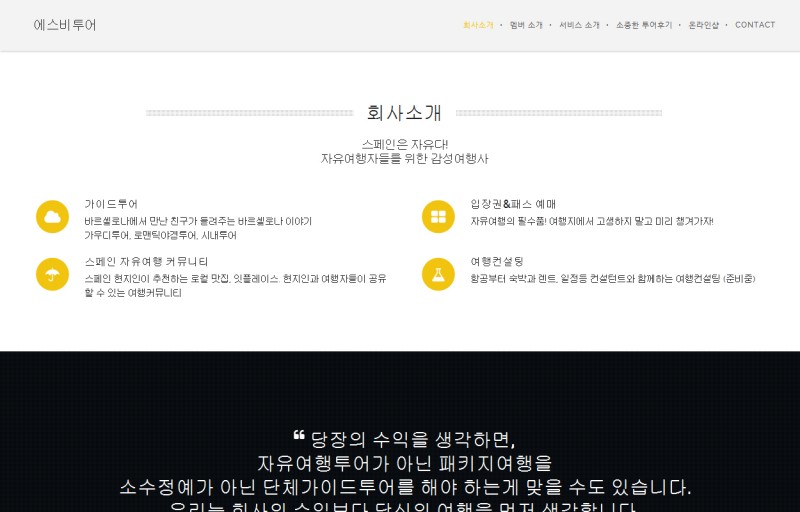
Task: Select the 스페인 자유여행 커뮤니티 heading
Action: [x=146, y=261]
